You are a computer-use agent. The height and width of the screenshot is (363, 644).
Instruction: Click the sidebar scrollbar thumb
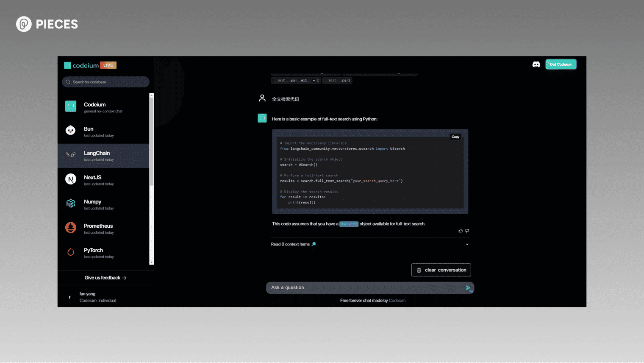[x=152, y=142]
